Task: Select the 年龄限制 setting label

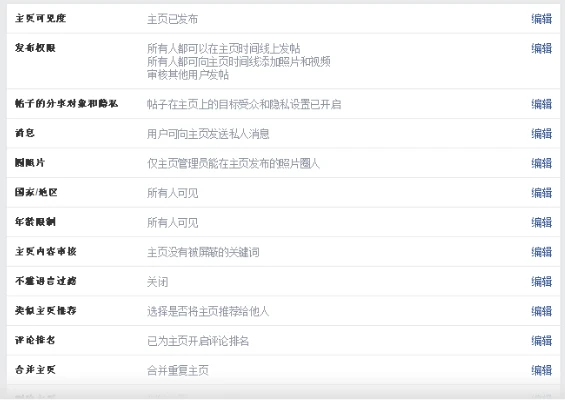Action: [35, 222]
